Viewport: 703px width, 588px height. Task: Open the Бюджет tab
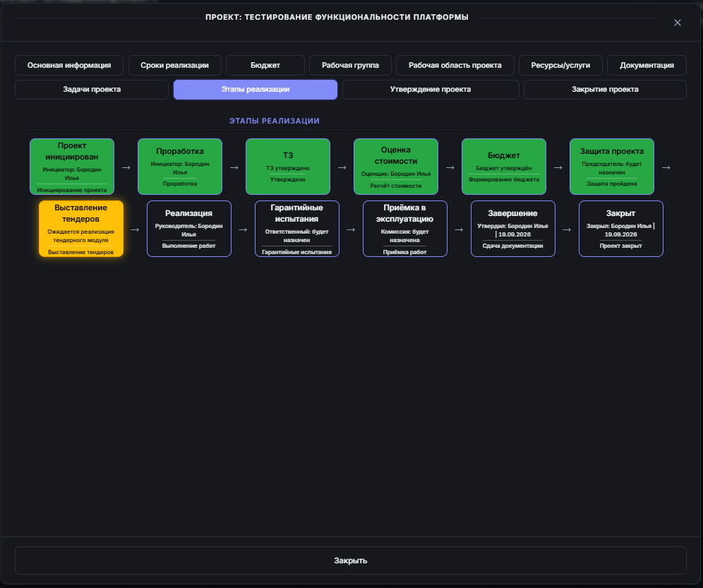click(265, 65)
